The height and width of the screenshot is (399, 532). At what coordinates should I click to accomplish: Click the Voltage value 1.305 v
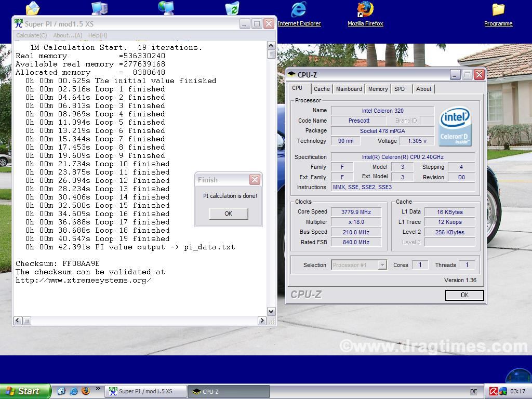click(417, 141)
